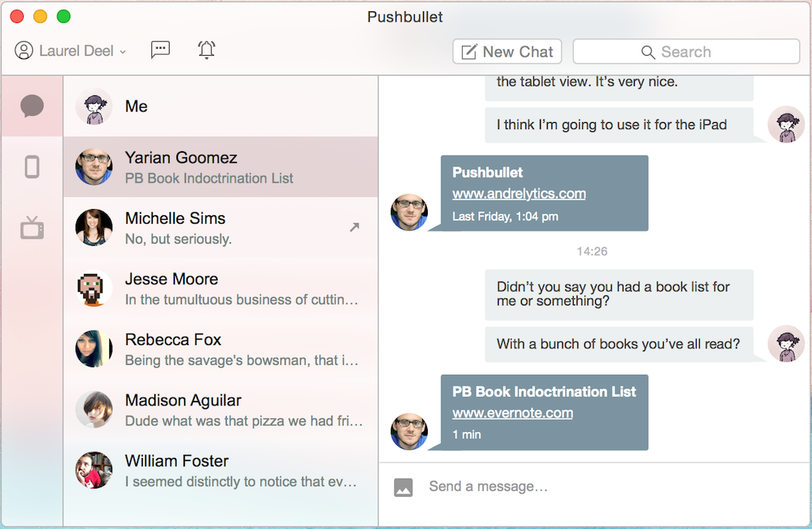
Task: Click Rebecca Fox avatar
Action: point(94,349)
